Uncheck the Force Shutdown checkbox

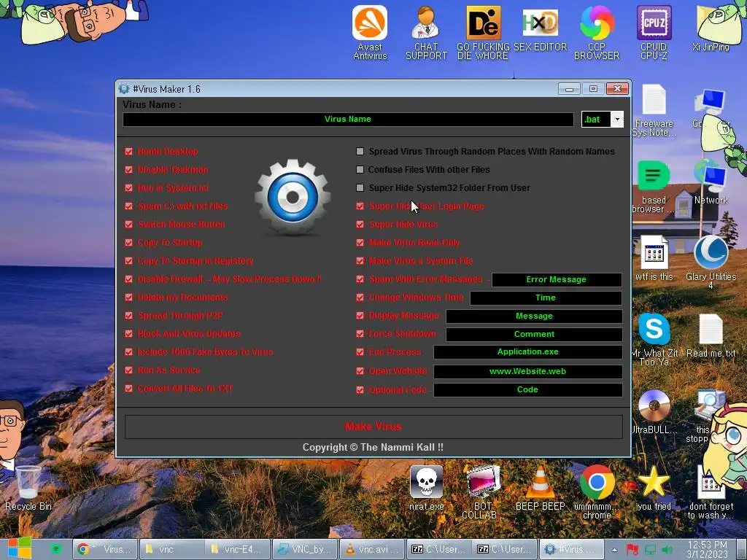[360, 334]
